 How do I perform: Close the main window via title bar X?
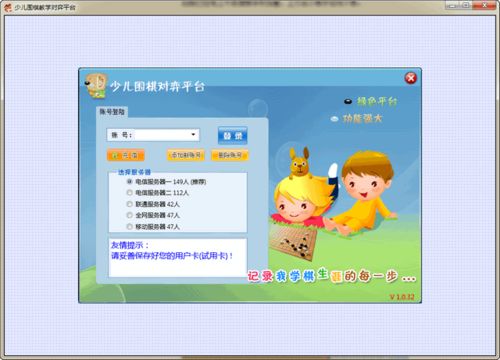[485, 5]
